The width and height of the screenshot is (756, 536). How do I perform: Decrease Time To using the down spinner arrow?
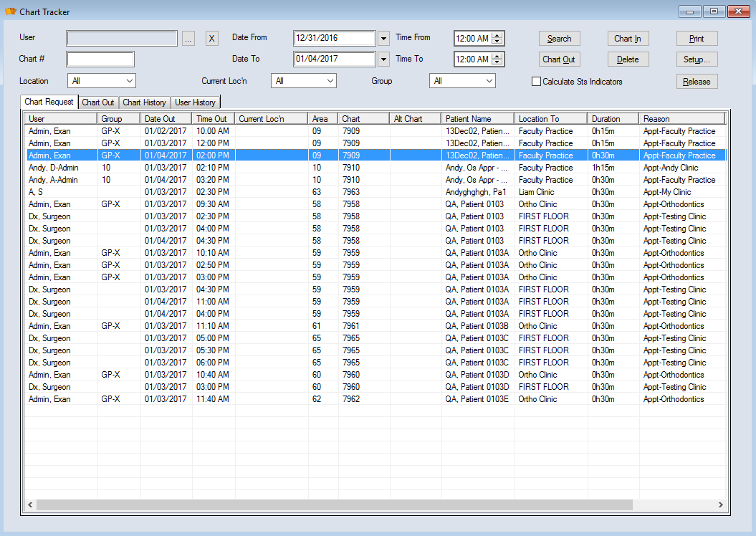[497, 63]
